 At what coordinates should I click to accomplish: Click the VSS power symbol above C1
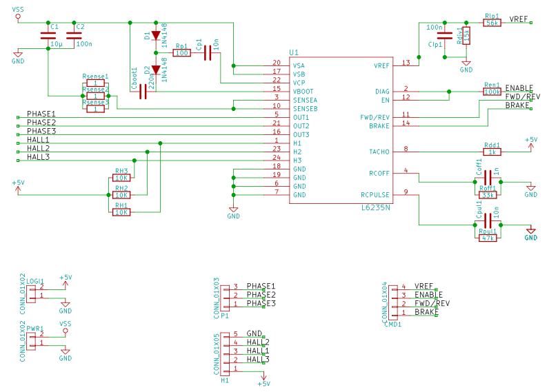(18, 13)
